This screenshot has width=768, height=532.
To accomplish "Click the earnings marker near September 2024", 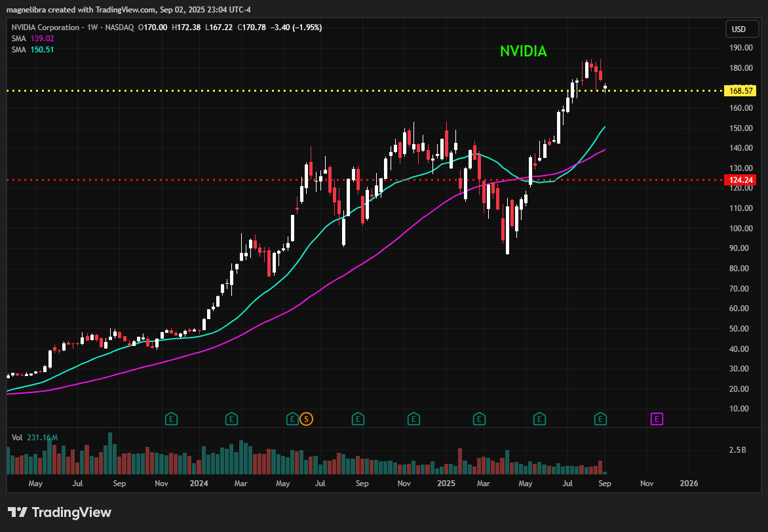I will 358,419.
